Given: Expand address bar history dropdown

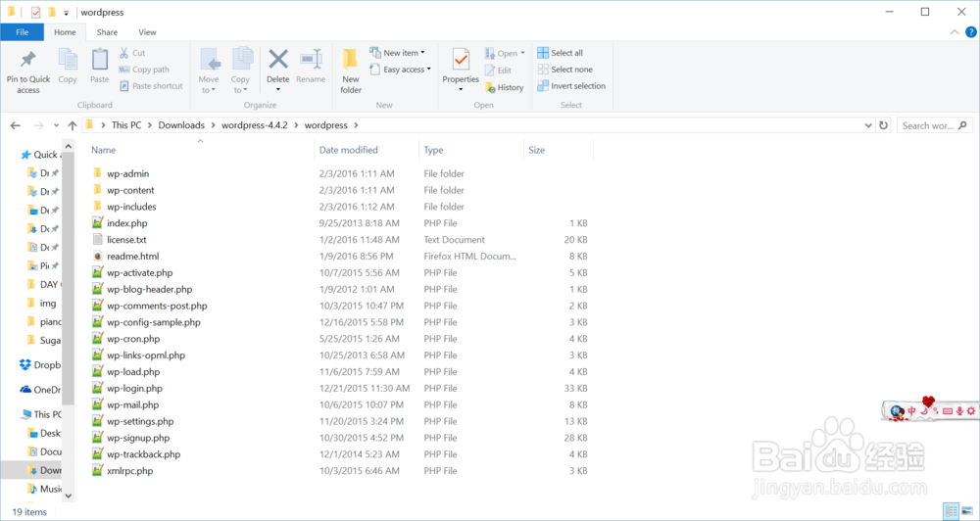Looking at the screenshot, I should [868, 125].
